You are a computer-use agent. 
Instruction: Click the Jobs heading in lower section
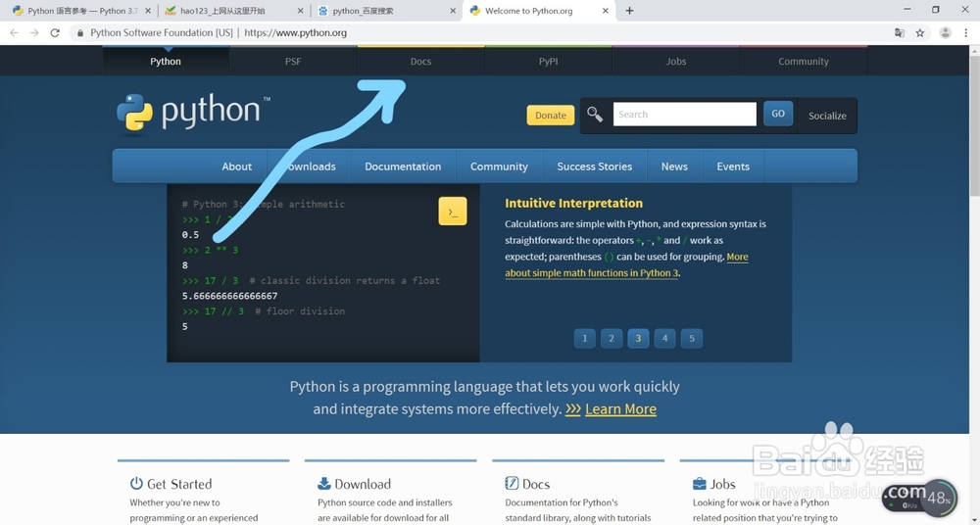[x=722, y=484]
